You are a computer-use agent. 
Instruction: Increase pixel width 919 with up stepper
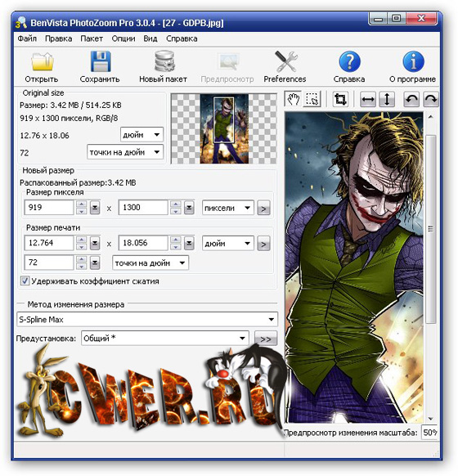pyautogui.click(x=81, y=204)
